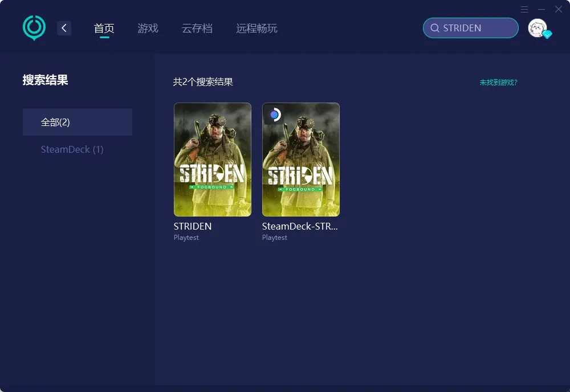This screenshot has height=392, width=570.
Task: Click the SteamDeck-STR... title text
Action: (x=300, y=226)
